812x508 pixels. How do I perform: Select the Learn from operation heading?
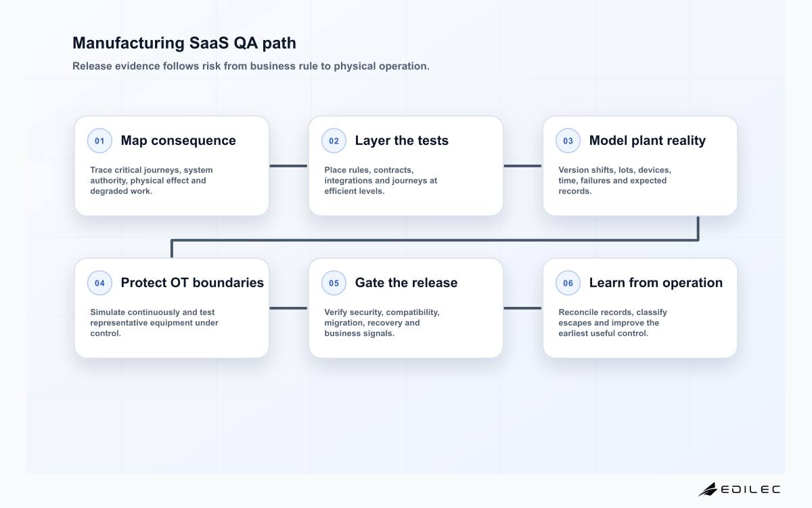pyautogui.click(x=656, y=283)
